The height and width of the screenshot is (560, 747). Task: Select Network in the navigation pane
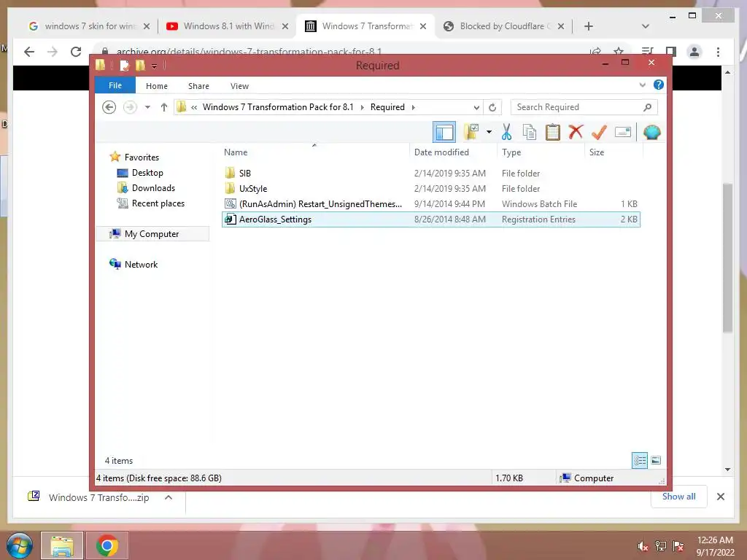141,264
